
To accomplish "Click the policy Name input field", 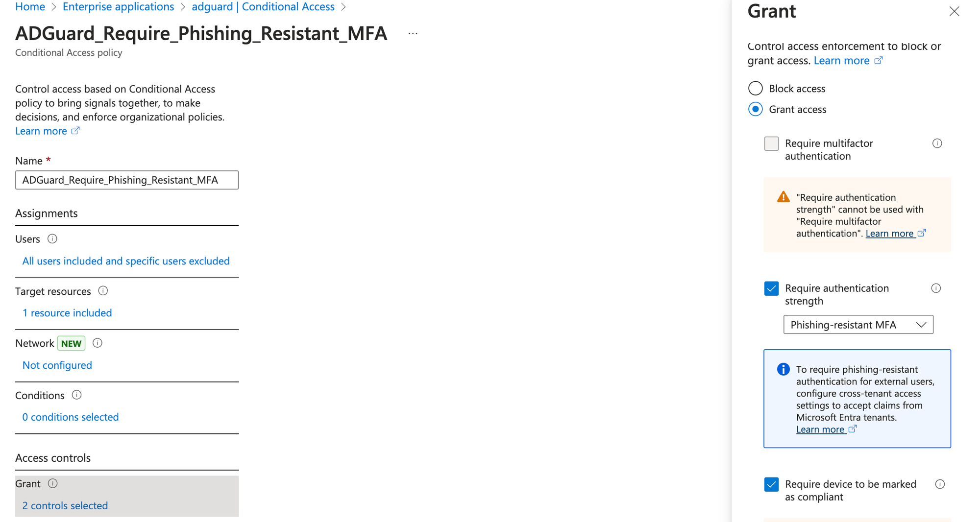I will point(127,180).
